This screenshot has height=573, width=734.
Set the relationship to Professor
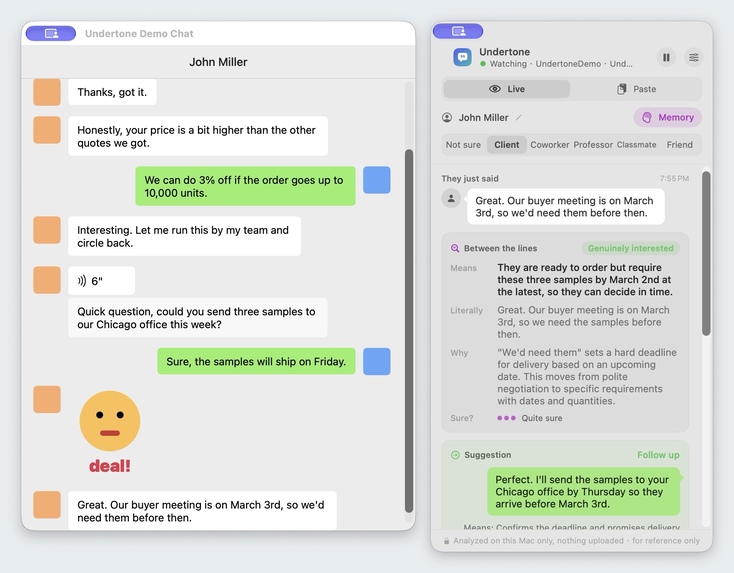[x=593, y=145]
